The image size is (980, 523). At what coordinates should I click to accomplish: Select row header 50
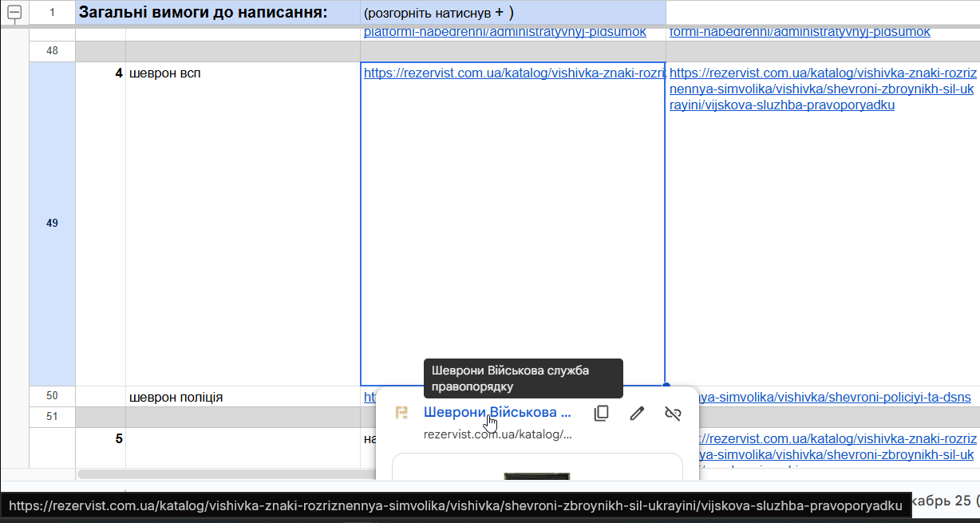click(x=52, y=397)
